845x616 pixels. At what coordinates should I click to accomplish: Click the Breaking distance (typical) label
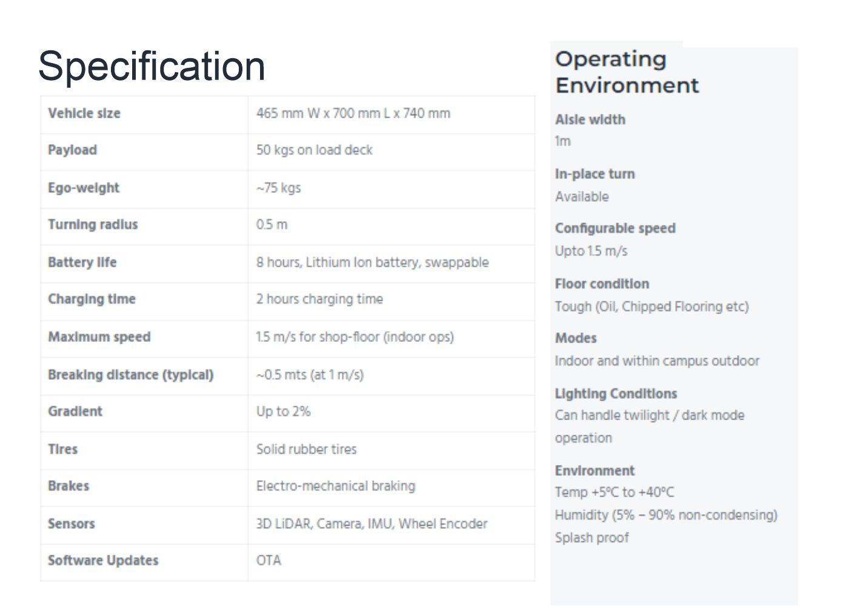coord(131,375)
